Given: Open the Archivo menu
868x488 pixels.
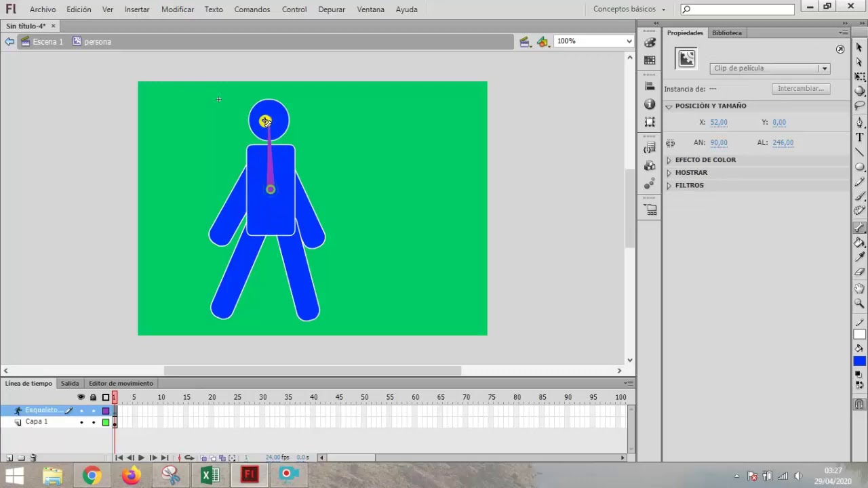Looking at the screenshot, I should coord(43,9).
